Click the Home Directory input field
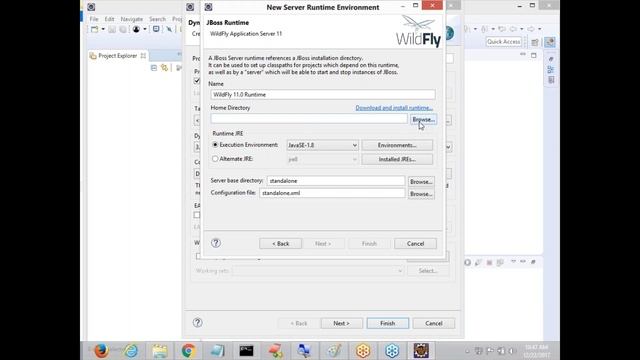The height and width of the screenshot is (360, 640). click(x=309, y=119)
